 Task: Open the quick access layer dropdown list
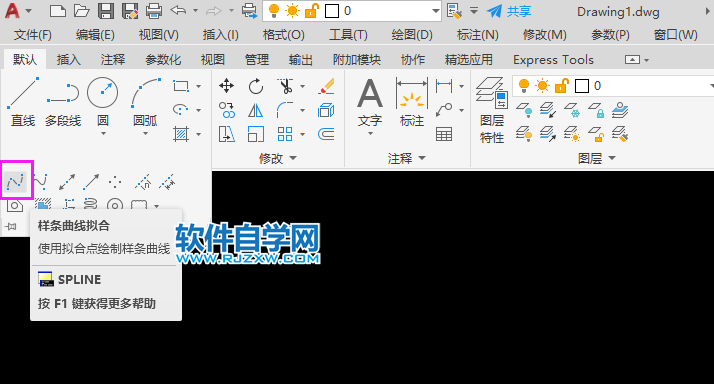[x=436, y=11]
